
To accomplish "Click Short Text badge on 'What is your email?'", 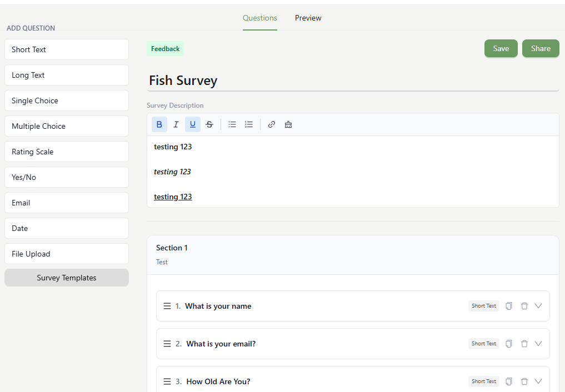I will click(484, 344).
